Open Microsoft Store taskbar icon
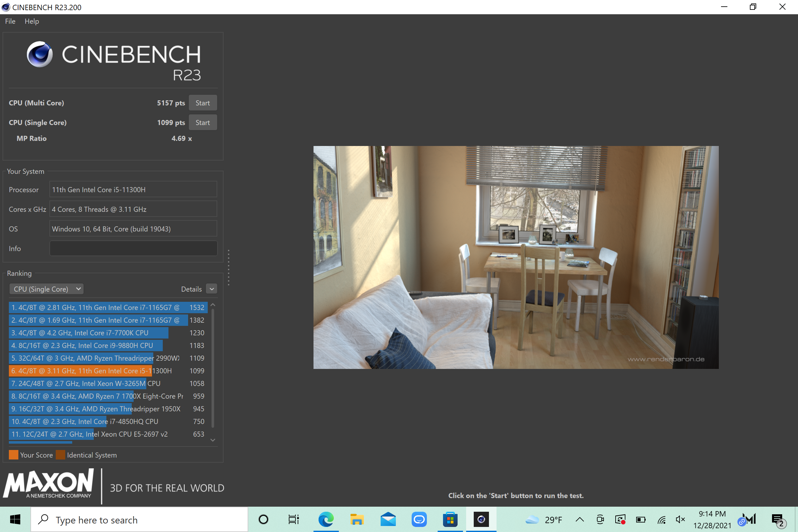The image size is (798, 532). (450, 519)
